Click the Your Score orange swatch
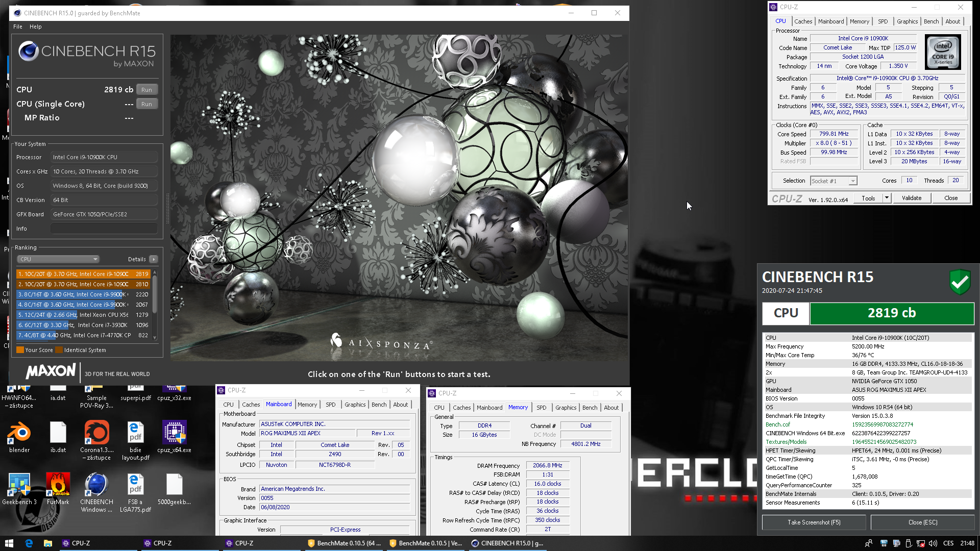 point(20,350)
